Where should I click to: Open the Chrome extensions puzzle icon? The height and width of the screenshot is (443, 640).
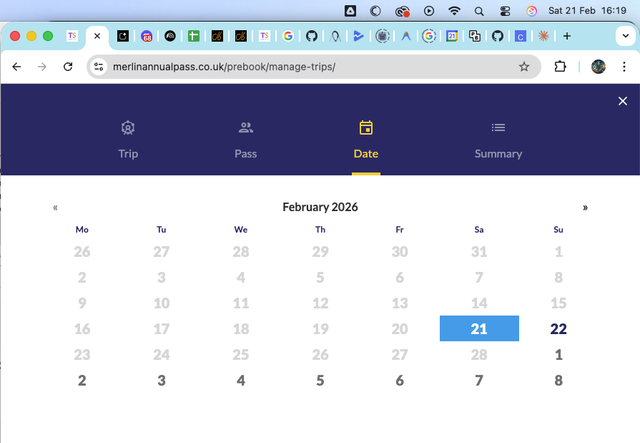(560, 67)
